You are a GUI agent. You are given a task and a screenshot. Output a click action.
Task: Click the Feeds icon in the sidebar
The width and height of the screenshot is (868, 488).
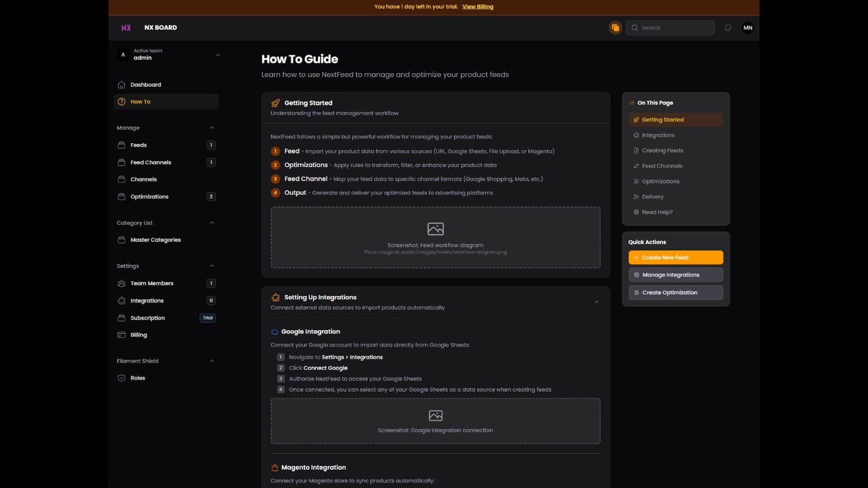tap(122, 145)
